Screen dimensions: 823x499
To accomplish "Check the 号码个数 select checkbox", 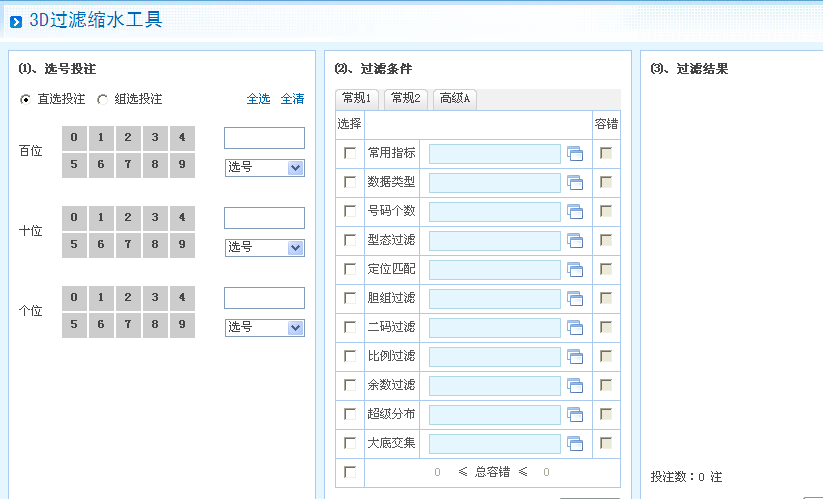I will pyautogui.click(x=350, y=211).
